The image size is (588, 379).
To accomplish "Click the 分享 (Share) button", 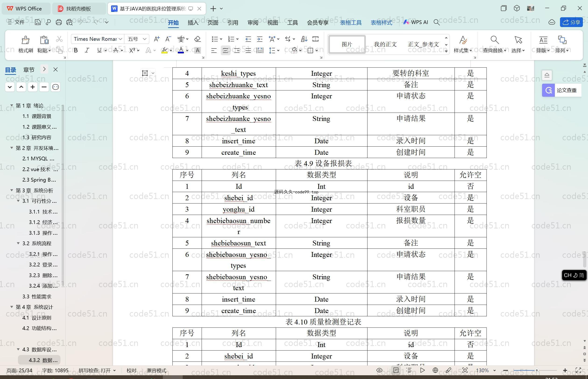I will 571,22.
